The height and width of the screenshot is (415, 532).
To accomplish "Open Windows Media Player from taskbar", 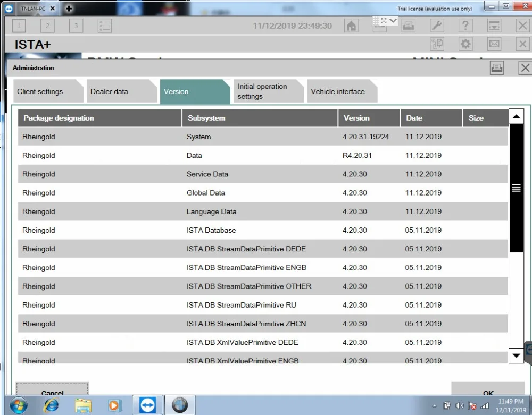I will (x=115, y=405).
